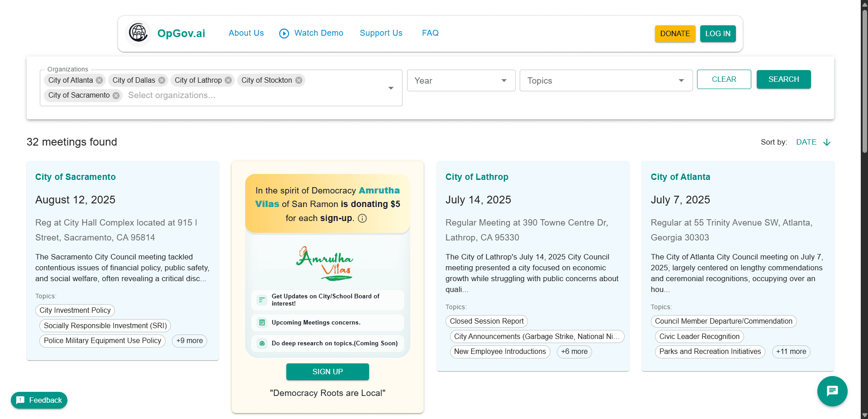Select Socially Responsible Investment (SRI) chip
Image resolution: width=868 pixels, height=419 pixels.
[x=105, y=326]
